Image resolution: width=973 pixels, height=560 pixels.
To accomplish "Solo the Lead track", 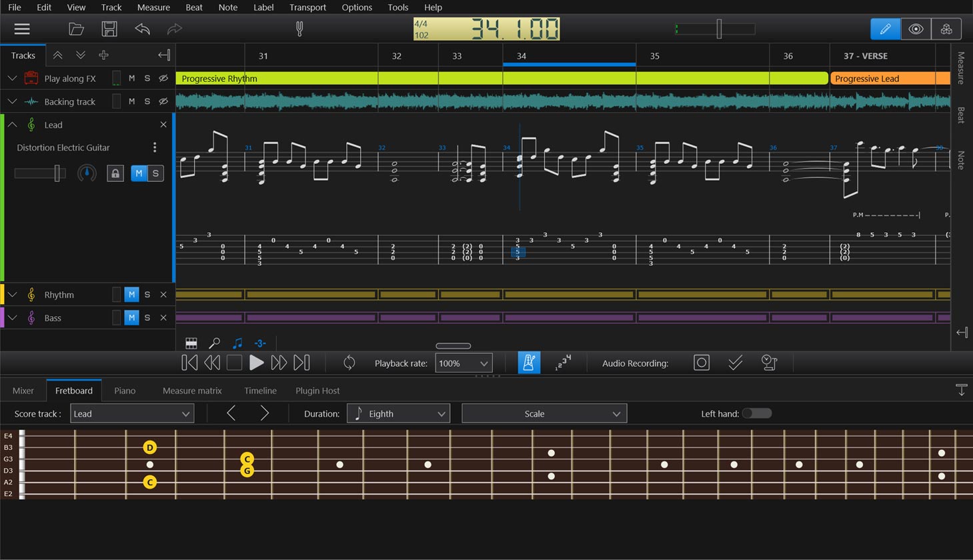I will pos(155,173).
